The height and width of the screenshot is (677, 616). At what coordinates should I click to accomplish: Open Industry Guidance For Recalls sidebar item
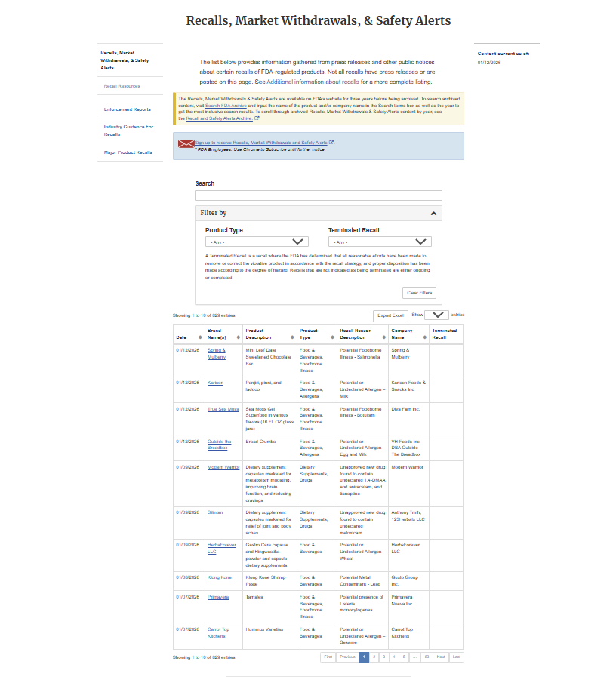point(128,131)
